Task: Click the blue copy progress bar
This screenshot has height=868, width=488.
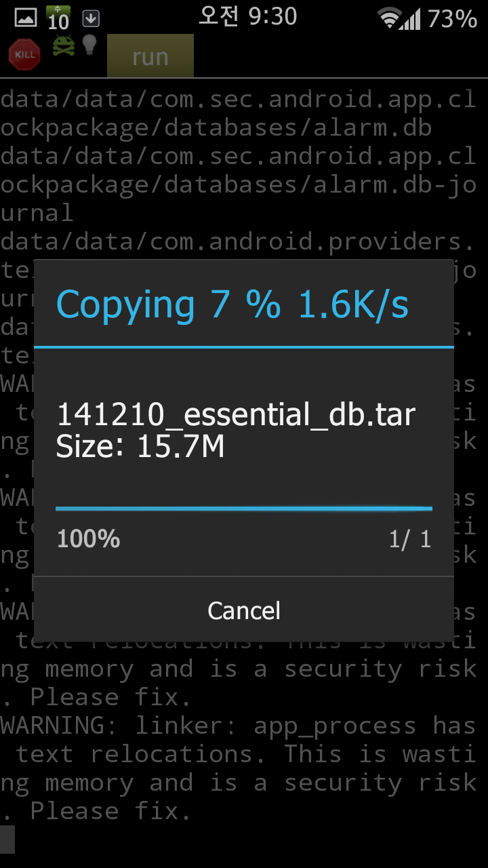Action: [244, 508]
